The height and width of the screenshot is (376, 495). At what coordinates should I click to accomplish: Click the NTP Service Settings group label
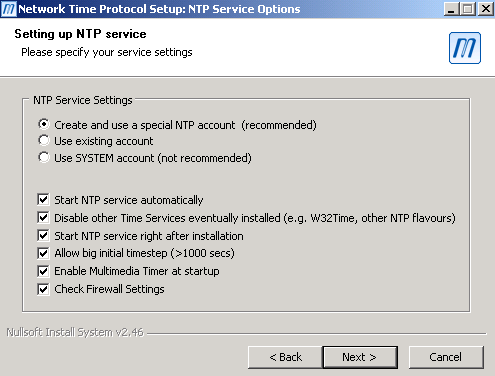click(x=83, y=100)
